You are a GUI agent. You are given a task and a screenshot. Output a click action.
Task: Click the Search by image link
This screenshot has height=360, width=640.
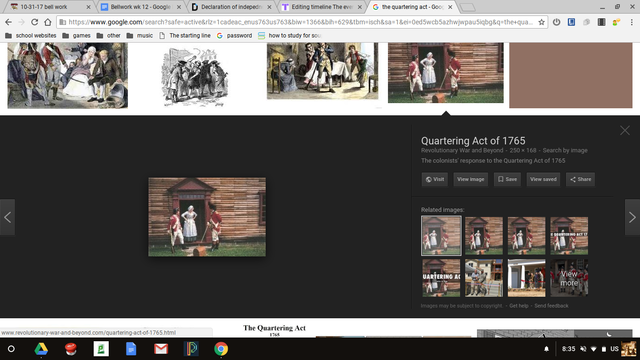pos(565,151)
